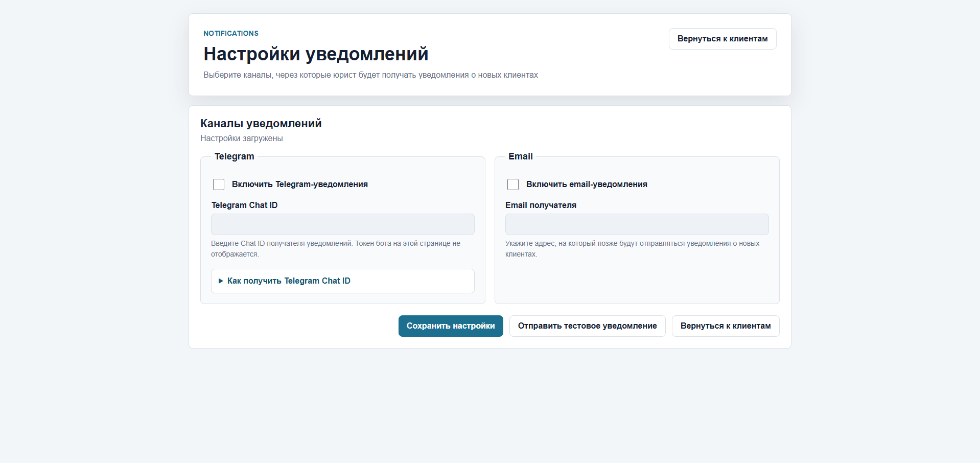Viewport: 980px width, 463px height.
Task: Expand 'Как получить Telegram Chat ID' section
Action: pyautogui.click(x=343, y=281)
